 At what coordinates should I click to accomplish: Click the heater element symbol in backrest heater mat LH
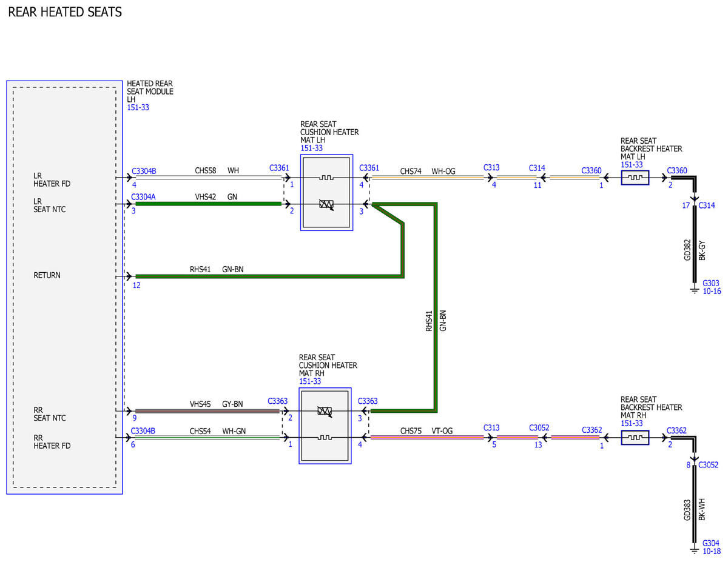pyautogui.click(x=635, y=178)
